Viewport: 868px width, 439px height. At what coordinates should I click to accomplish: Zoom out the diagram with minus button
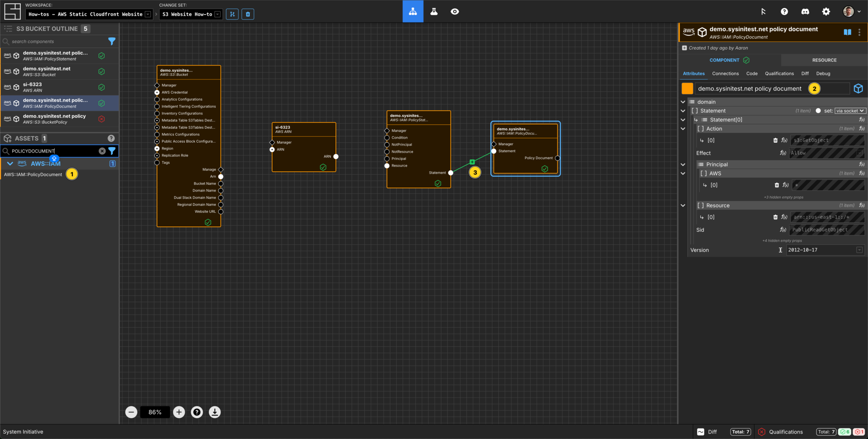[x=131, y=412]
